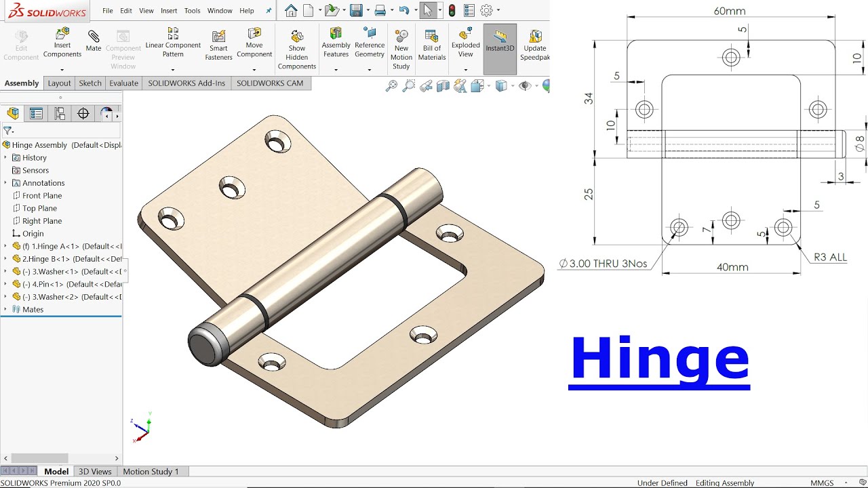
Task: Click Zoom to Area icon
Action: pyautogui.click(x=408, y=86)
